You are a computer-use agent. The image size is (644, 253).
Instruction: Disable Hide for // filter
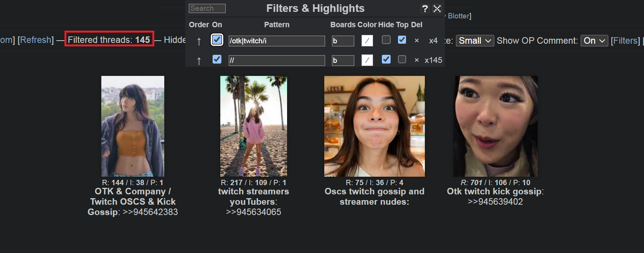[x=386, y=59]
